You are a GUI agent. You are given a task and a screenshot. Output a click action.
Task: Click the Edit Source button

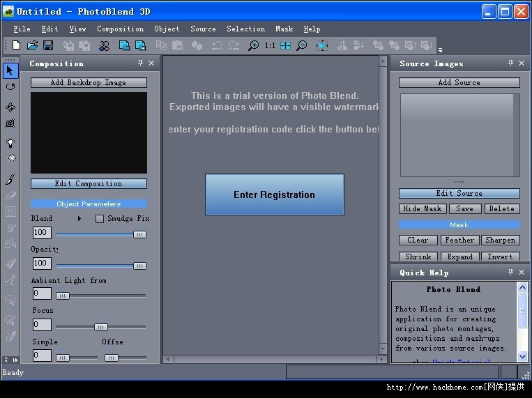click(x=459, y=193)
